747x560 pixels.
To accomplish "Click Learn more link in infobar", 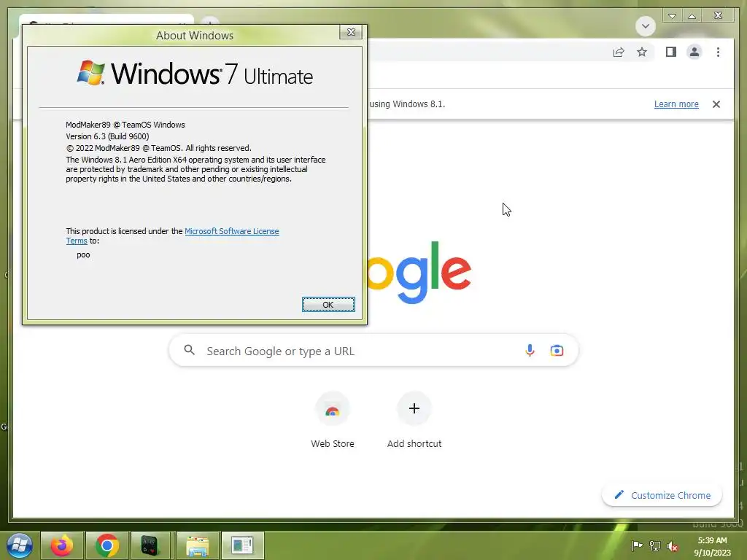I will point(676,104).
